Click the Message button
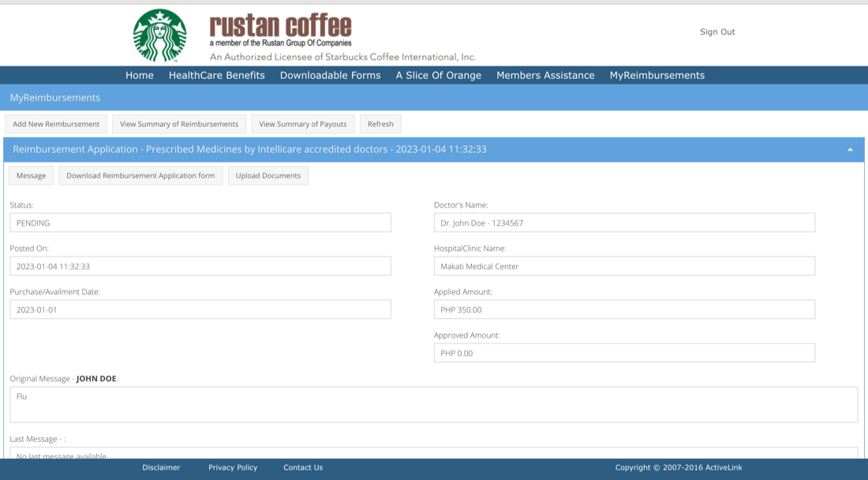The width and height of the screenshot is (868, 480). pos(32,175)
